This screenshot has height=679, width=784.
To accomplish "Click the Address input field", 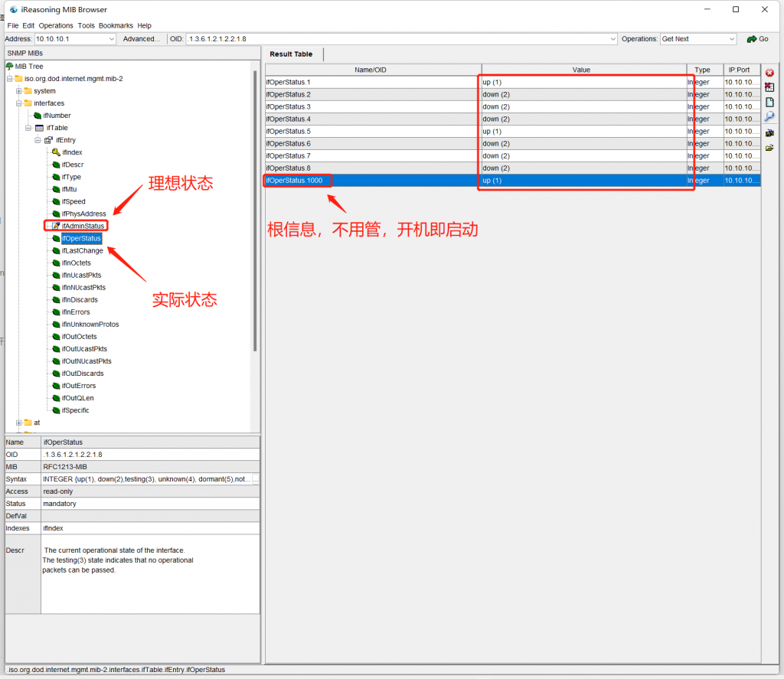I will pyautogui.click(x=71, y=39).
